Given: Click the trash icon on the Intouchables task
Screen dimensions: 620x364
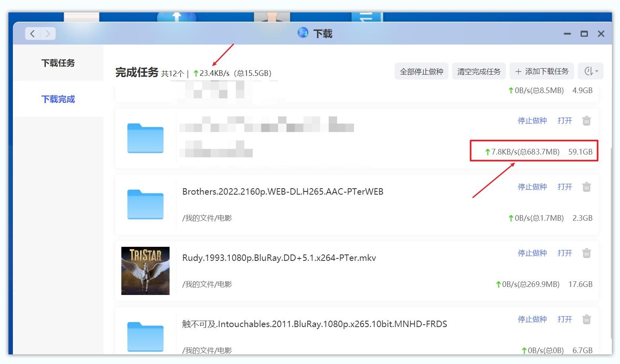Looking at the screenshot, I should point(586,319).
